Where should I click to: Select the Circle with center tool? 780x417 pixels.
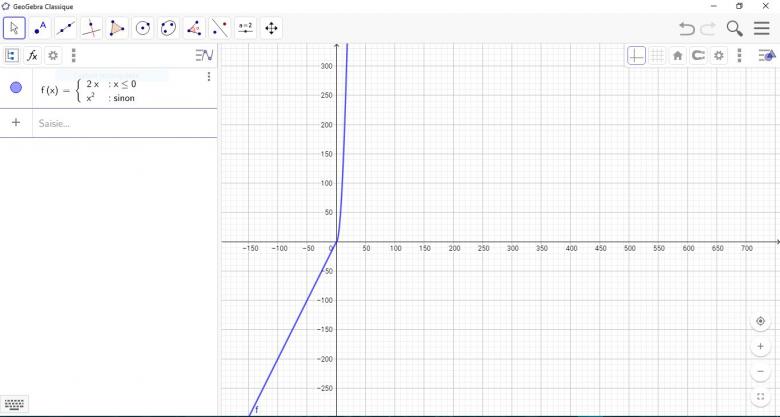tap(143, 28)
